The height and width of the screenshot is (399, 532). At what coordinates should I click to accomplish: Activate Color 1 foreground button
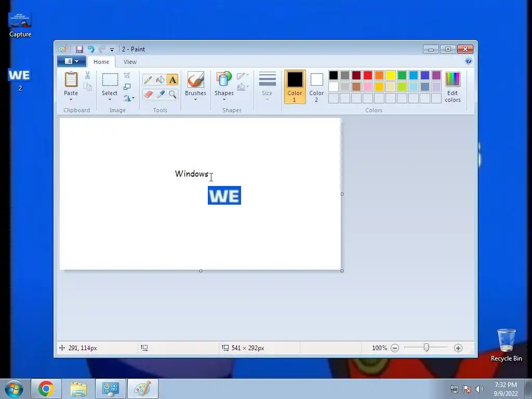coord(295,87)
